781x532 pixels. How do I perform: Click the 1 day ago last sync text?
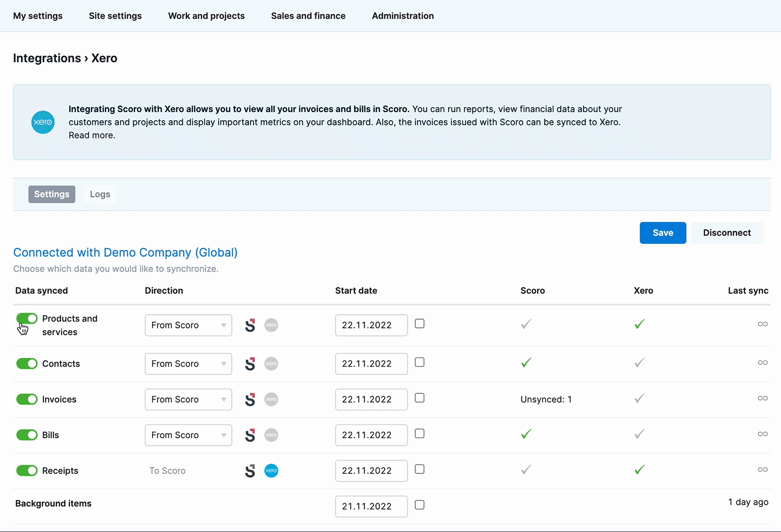coord(748,502)
